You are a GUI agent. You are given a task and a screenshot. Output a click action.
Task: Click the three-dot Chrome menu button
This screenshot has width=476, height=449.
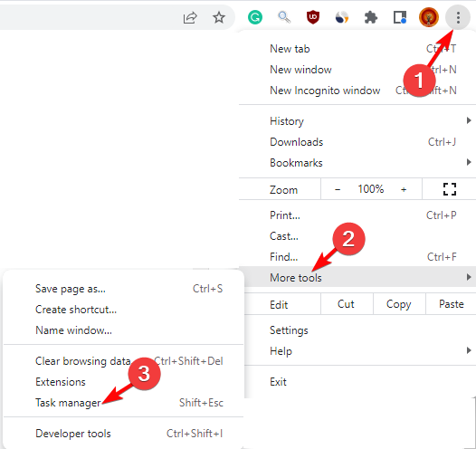click(458, 17)
